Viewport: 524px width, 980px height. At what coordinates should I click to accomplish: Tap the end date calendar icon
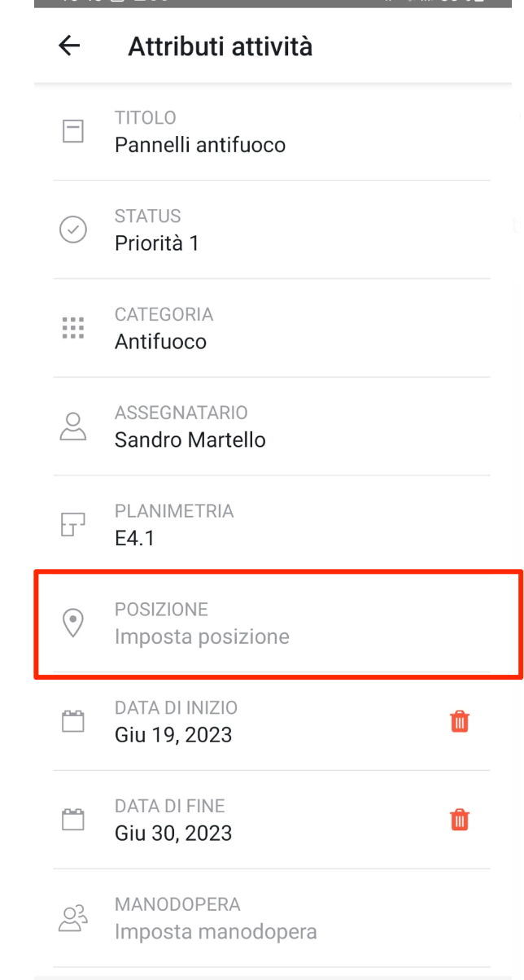tap(73, 820)
